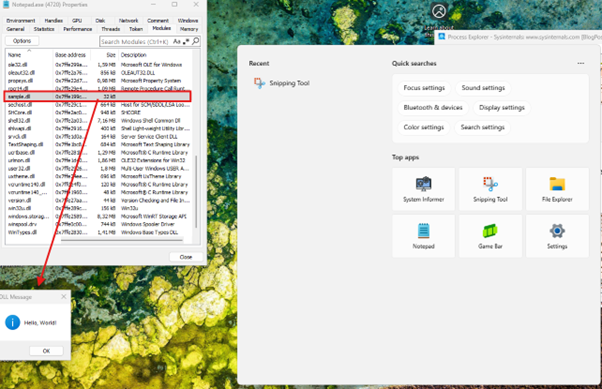Click Focus settings quick search
This screenshot has height=389, width=602.
(424, 88)
